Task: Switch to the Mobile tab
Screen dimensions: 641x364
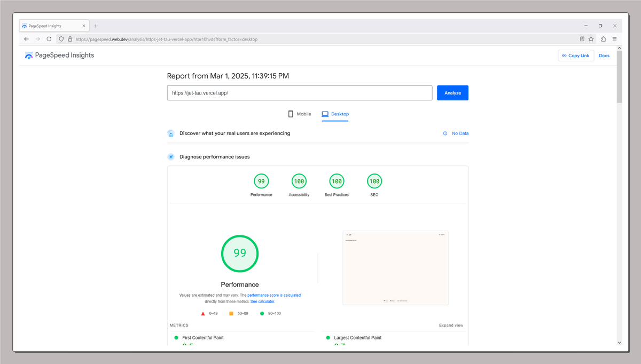Action: [x=299, y=114]
